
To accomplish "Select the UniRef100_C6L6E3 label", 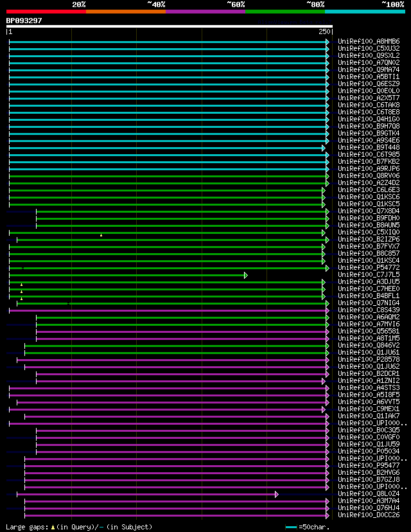I will click(369, 190).
